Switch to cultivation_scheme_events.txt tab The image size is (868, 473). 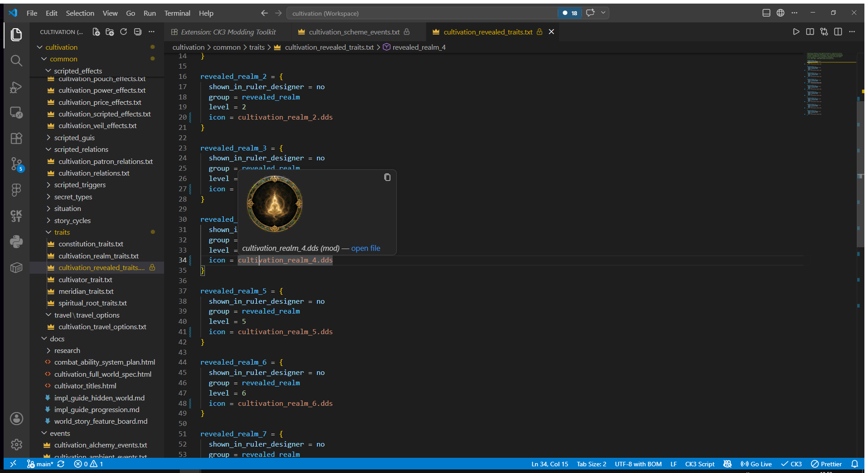click(x=354, y=32)
